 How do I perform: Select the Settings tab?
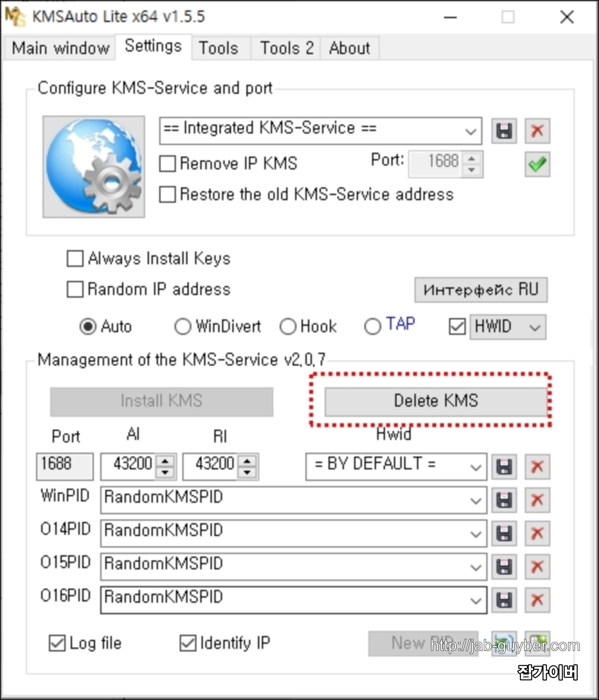point(153,47)
